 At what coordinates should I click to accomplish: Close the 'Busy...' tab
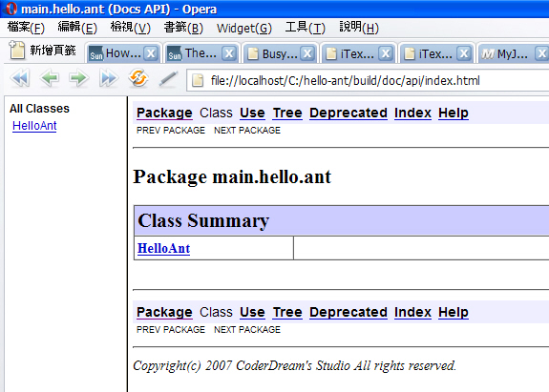point(307,53)
